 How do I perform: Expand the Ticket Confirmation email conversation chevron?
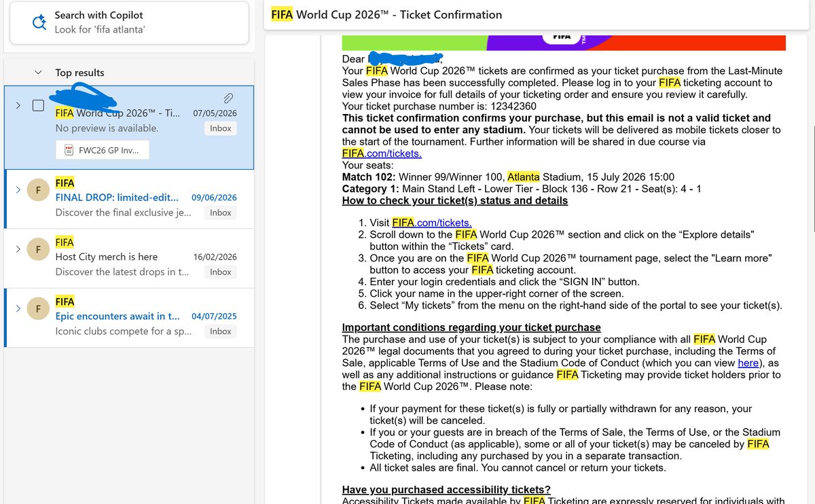[x=18, y=105]
